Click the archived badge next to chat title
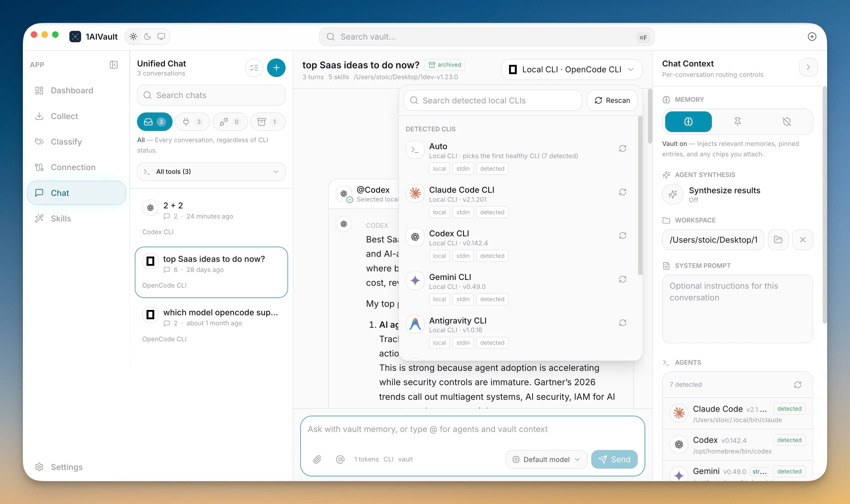The height and width of the screenshot is (504, 850). pyautogui.click(x=445, y=65)
